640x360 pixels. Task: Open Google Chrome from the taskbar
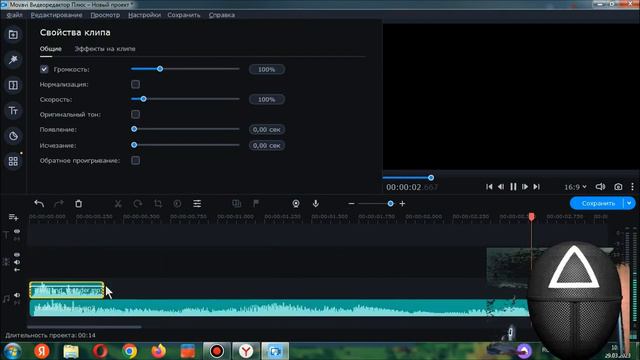click(129, 351)
